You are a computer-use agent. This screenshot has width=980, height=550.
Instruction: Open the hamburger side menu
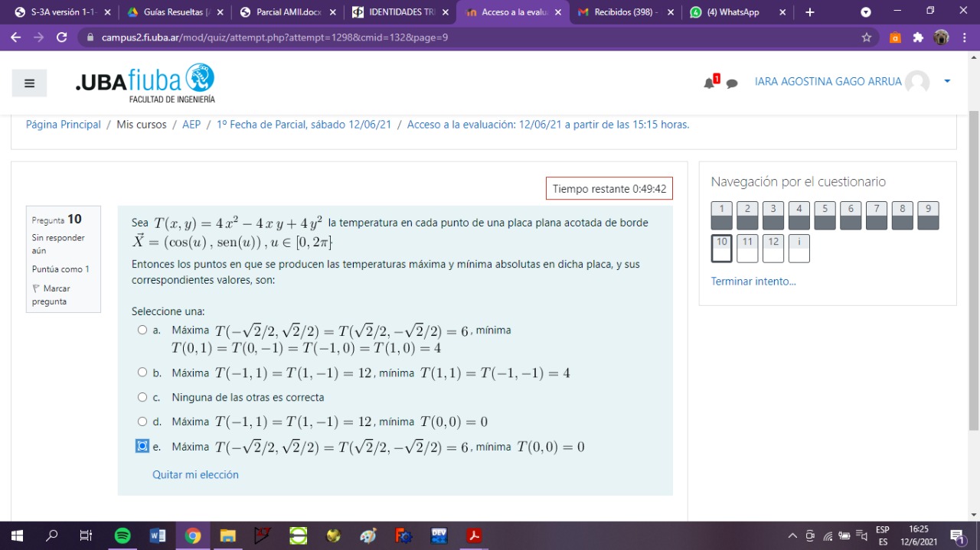[x=29, y=83]
